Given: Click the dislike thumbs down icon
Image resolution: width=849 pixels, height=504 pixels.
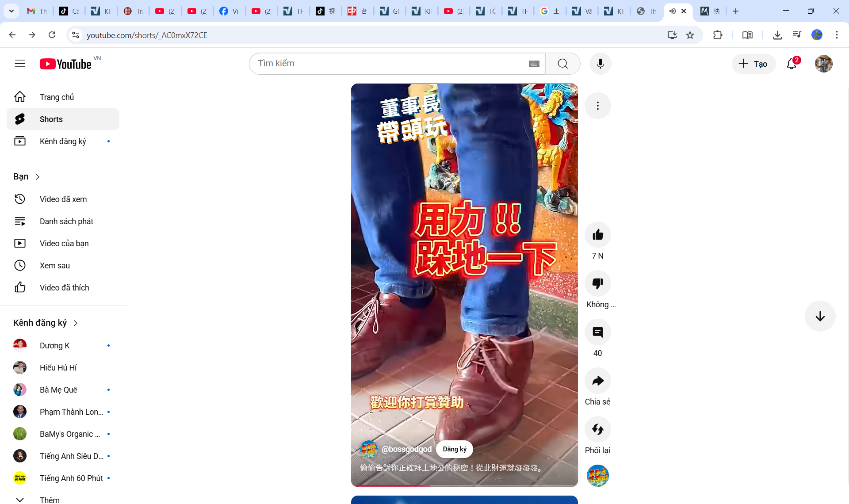Looking at the screenshot, I should (597, 283).
